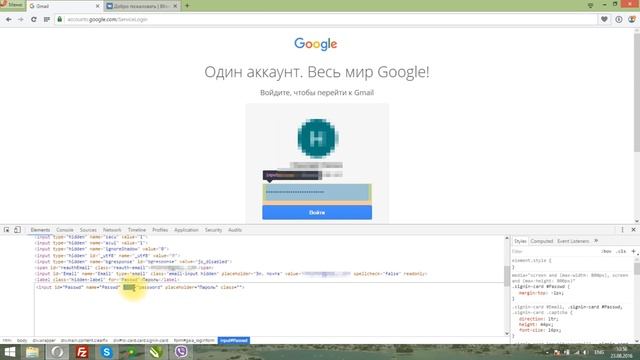Viewport: 640px width, 360px height.
Task: Click the placeholder attribute in edited Passwd line
Action: (x=191, y=287)
